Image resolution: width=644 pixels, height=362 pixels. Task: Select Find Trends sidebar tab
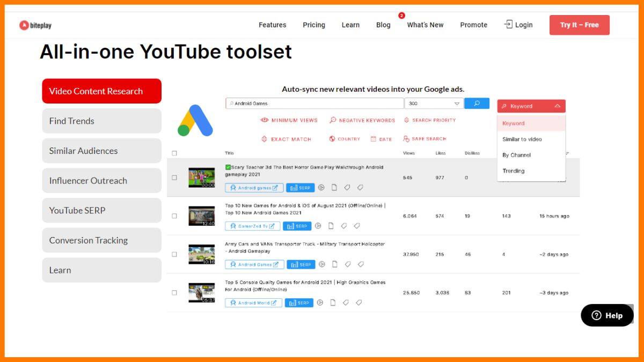[x=102, y=121]
